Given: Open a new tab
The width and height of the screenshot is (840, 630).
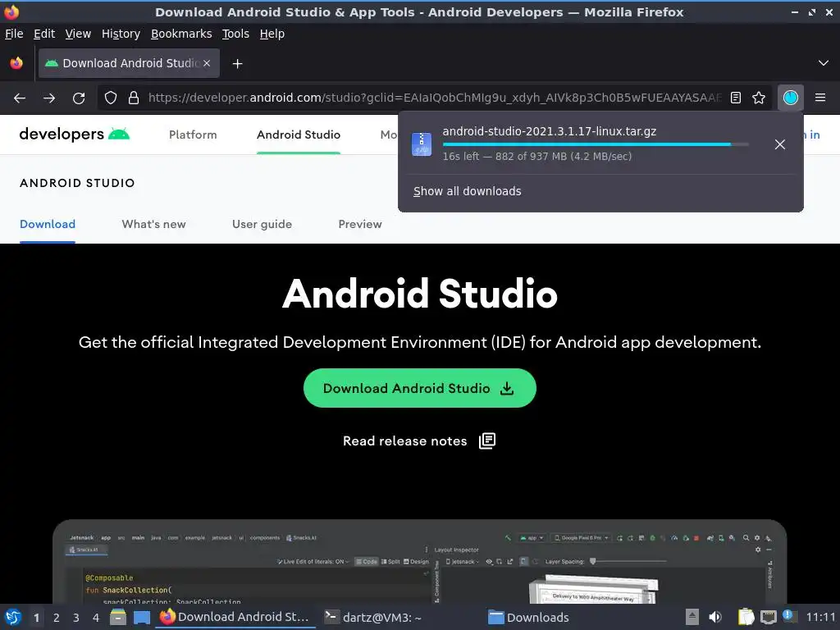Looking at the screenshot, I should click(x=237, y=64).
